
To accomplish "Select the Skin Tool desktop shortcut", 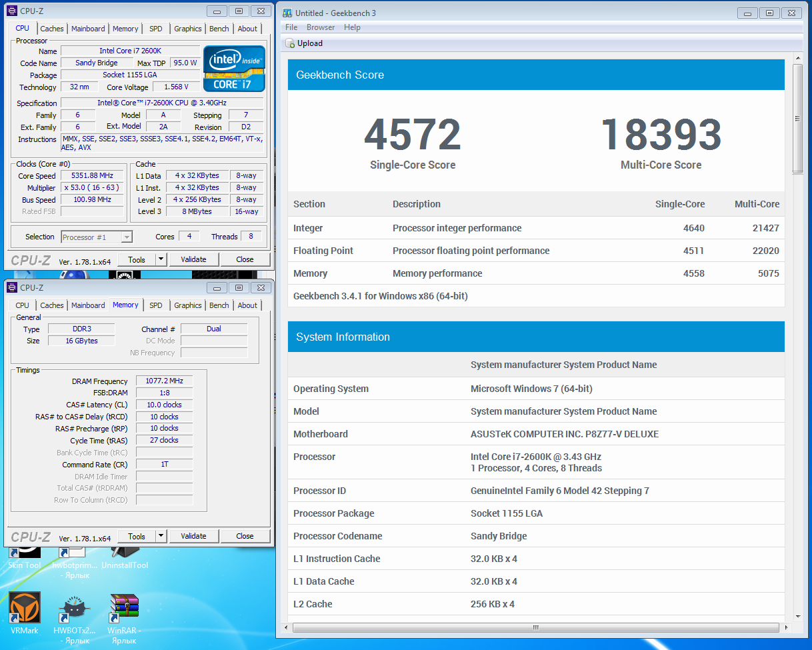I will (x=24, y=559).
